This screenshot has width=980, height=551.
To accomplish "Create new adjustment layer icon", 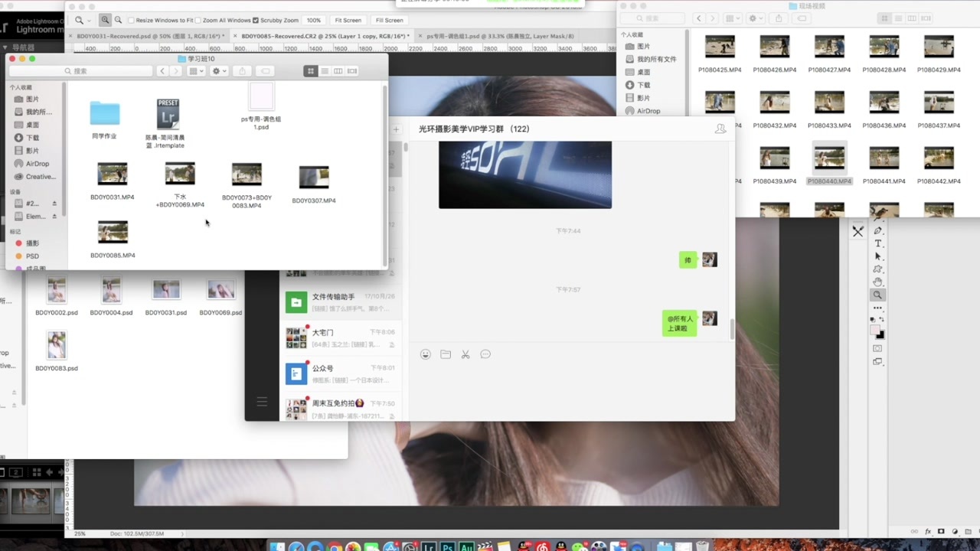I will coord(954,531).
